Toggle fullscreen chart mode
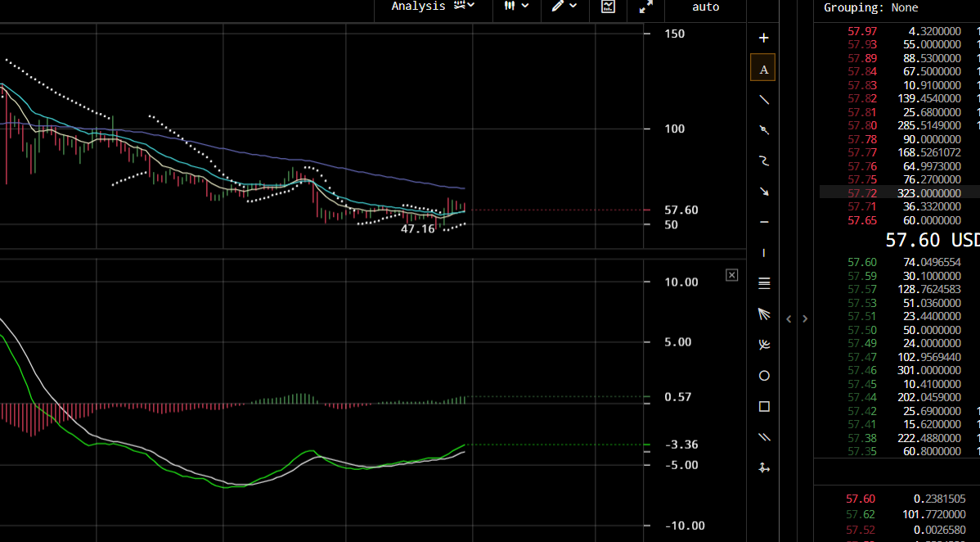 645,7
